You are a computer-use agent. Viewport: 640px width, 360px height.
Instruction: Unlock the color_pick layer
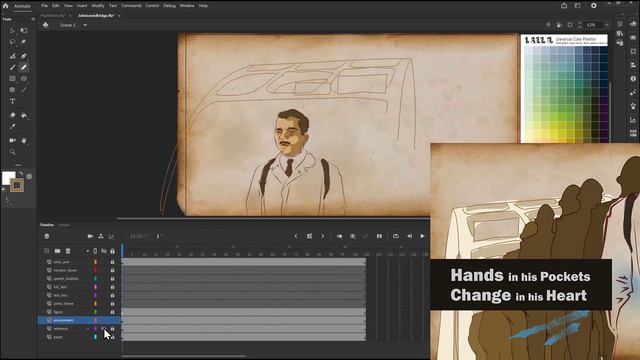click(x=112, y=262)
